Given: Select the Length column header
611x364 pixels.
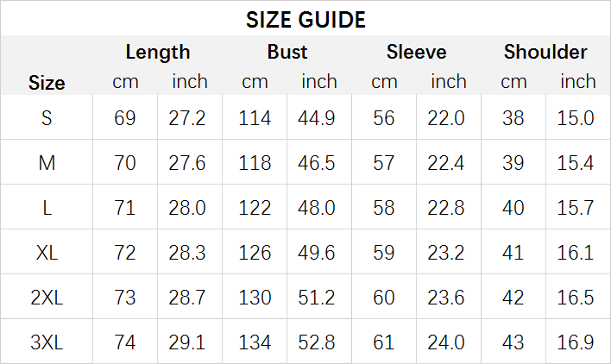Looking at the screenshot, I should tap(158, 52).
